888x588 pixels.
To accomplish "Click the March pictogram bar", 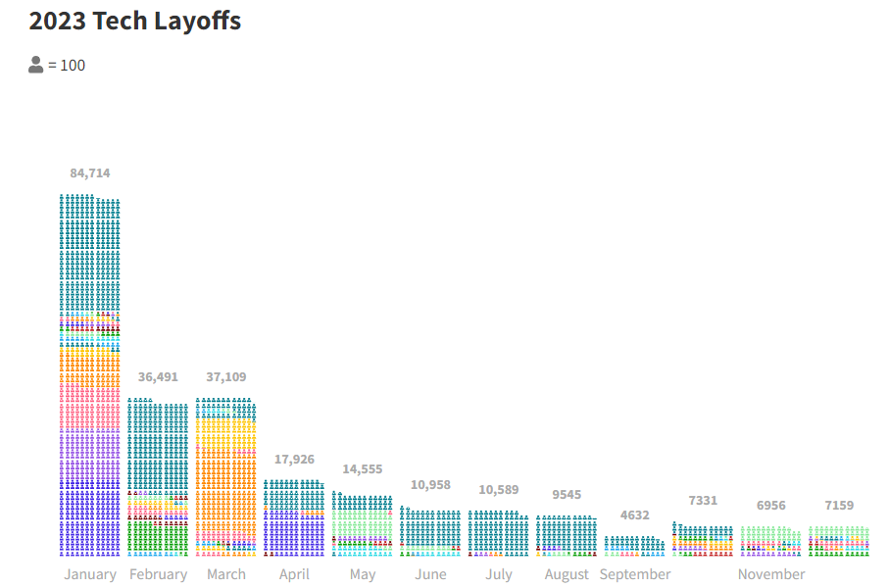I will [x=226, y=477].
